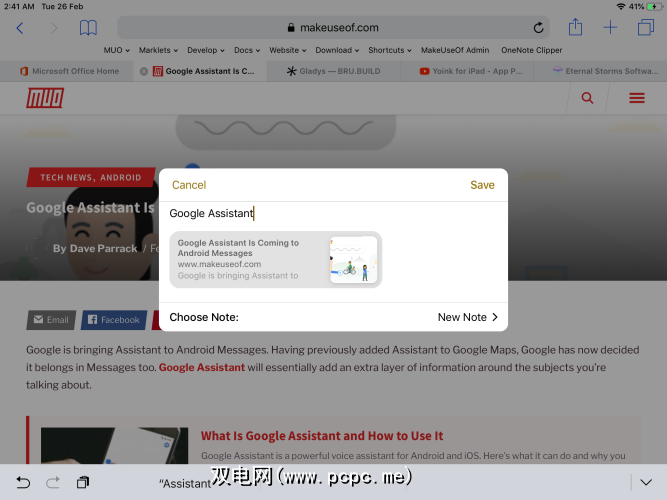Tap the keyboard paste clipboard icon

83,482
